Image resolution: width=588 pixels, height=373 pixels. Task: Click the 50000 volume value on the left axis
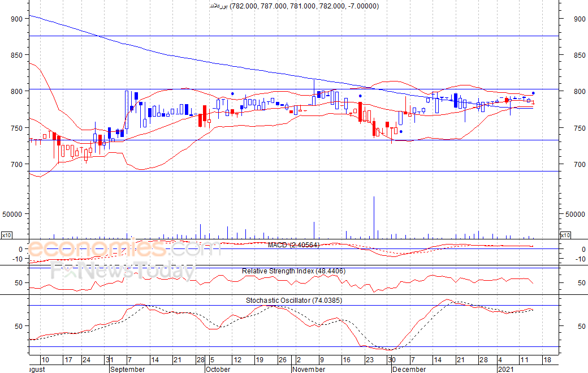click(x=12, y=215)
